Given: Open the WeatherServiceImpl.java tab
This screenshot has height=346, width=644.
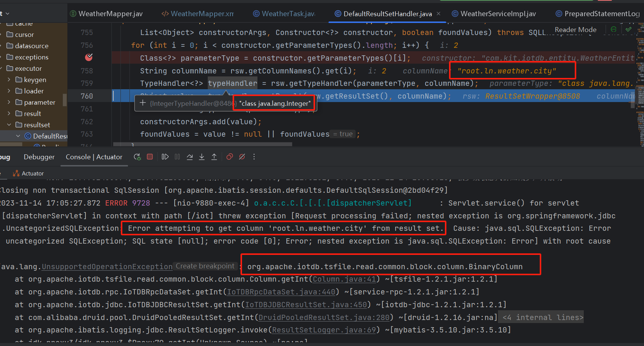Looking at the screenshot, I should point(494,14).
